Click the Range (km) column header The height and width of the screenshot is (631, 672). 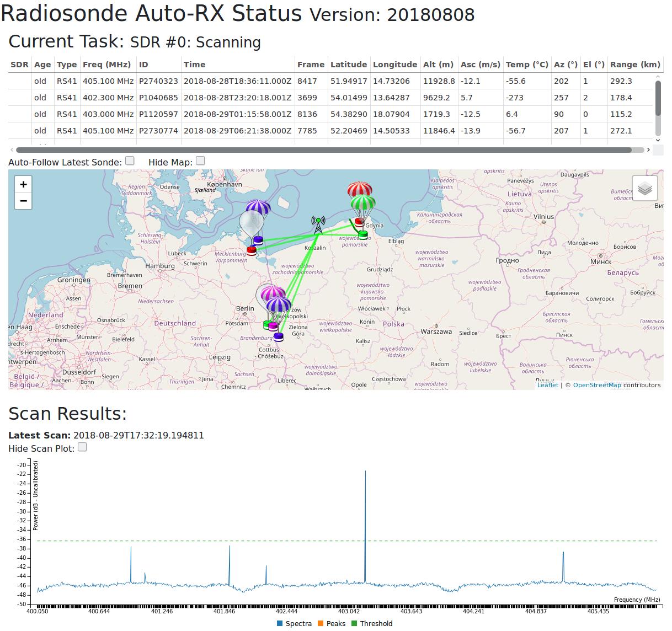(635, 65)
